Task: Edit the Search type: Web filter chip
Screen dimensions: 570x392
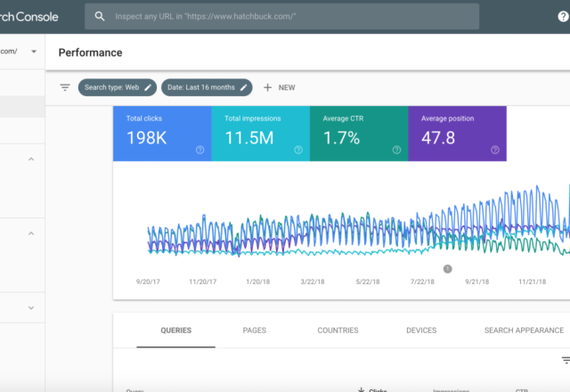Action: tap(118, 87)
